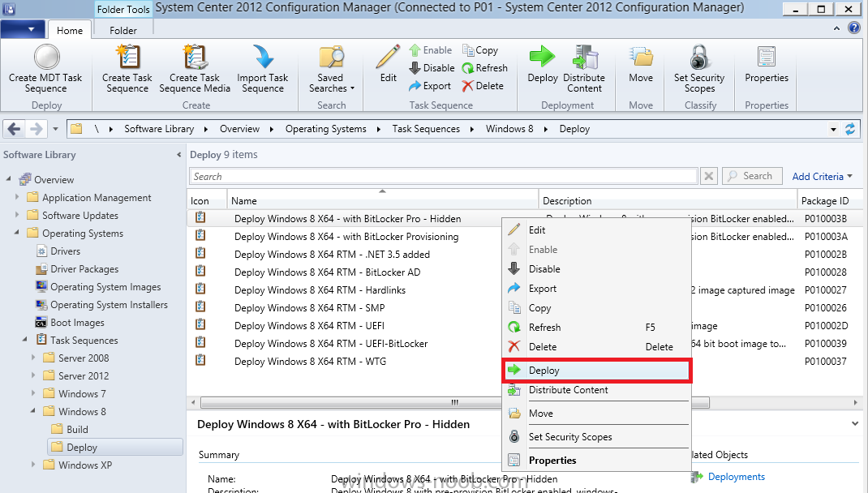Click Import Task Sequence ribbon icon
The width and height of the screenshot is (868, 493).
(x=262, y=69)
